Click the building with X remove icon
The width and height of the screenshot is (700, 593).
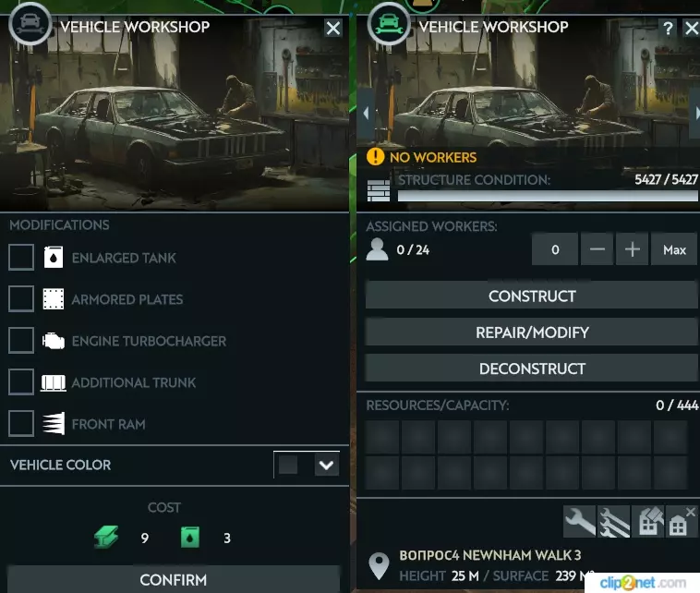(682, 522)
